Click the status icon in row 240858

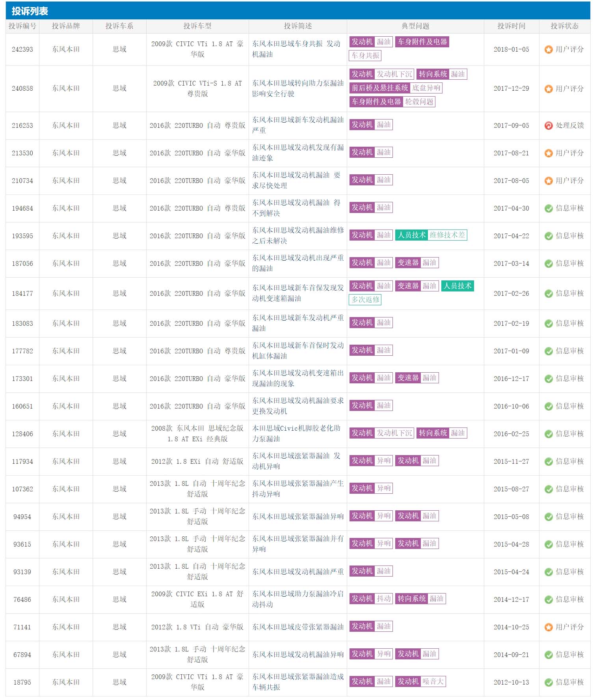click(549, 89)
